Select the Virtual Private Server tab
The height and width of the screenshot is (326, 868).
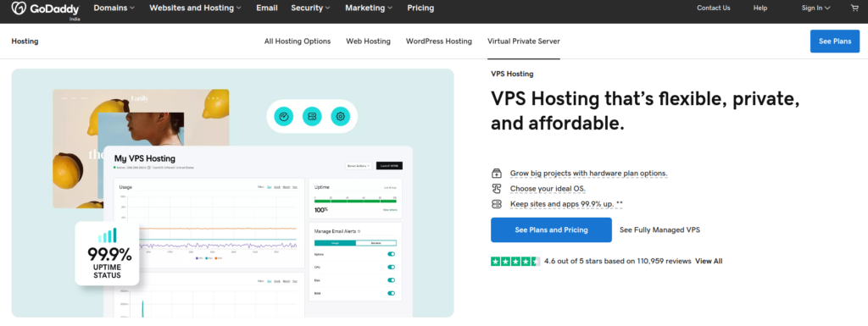[x=524, y=41]
